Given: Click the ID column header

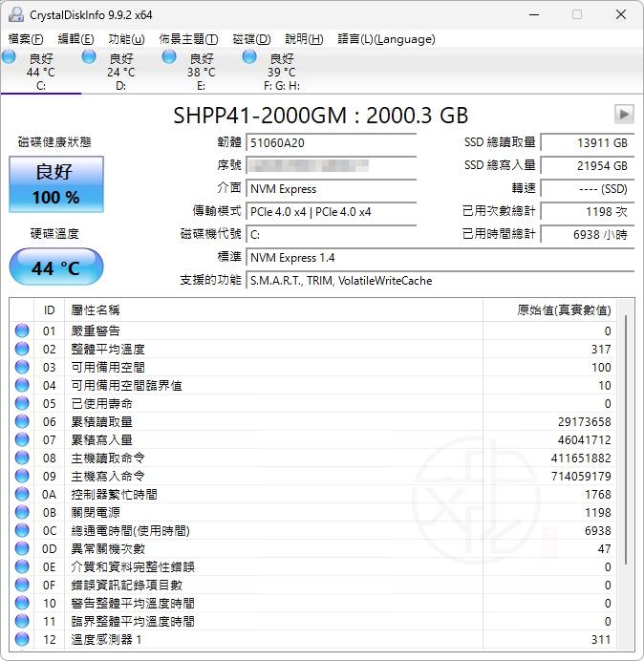Looking at the screenshot, I should click(50, 310).
